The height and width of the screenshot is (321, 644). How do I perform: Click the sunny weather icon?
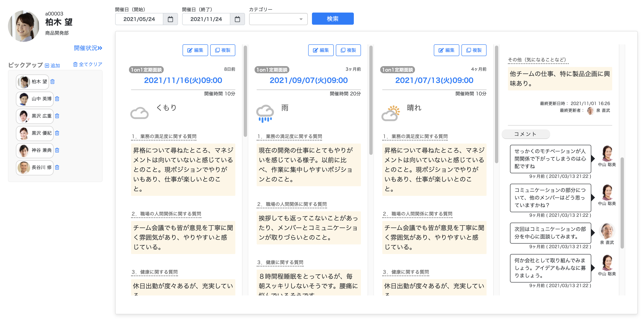coord(391,113)
